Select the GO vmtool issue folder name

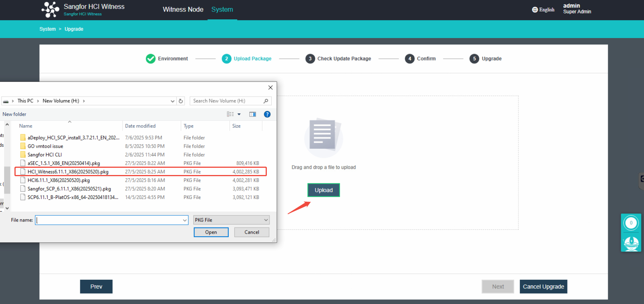coord(45,146)
